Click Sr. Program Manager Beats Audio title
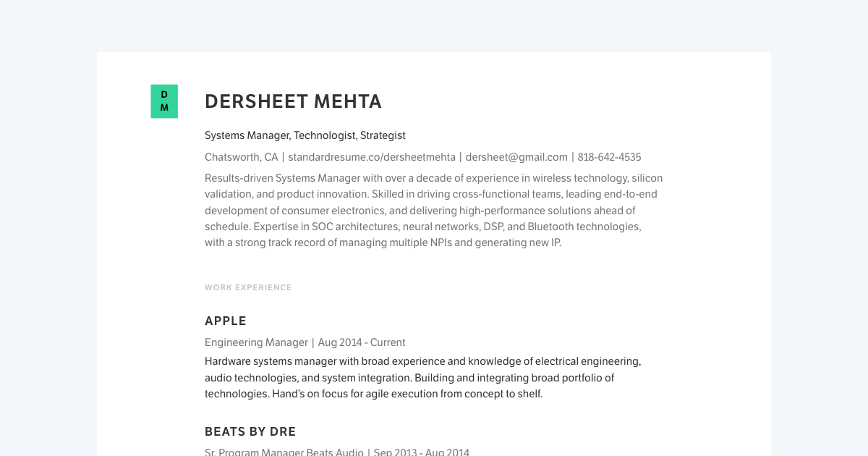Screen dimensions: 868x456 (284, 452)
